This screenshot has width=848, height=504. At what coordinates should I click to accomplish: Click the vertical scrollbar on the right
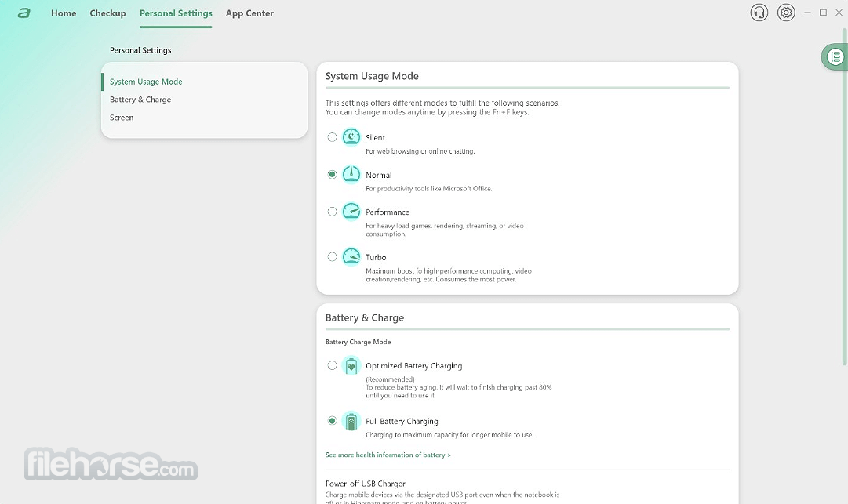[844, 198]
